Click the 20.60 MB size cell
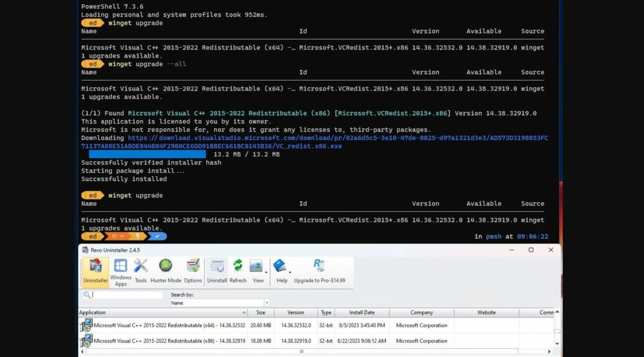Image resolution: width=644 pixels, height=357 pixels. point(261,325)
